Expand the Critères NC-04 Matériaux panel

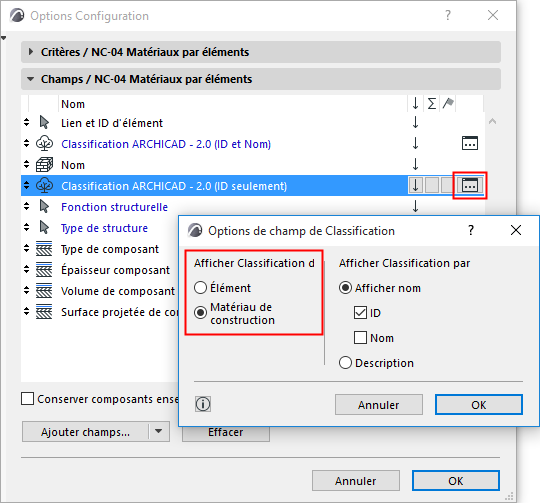tap(31, 52)
